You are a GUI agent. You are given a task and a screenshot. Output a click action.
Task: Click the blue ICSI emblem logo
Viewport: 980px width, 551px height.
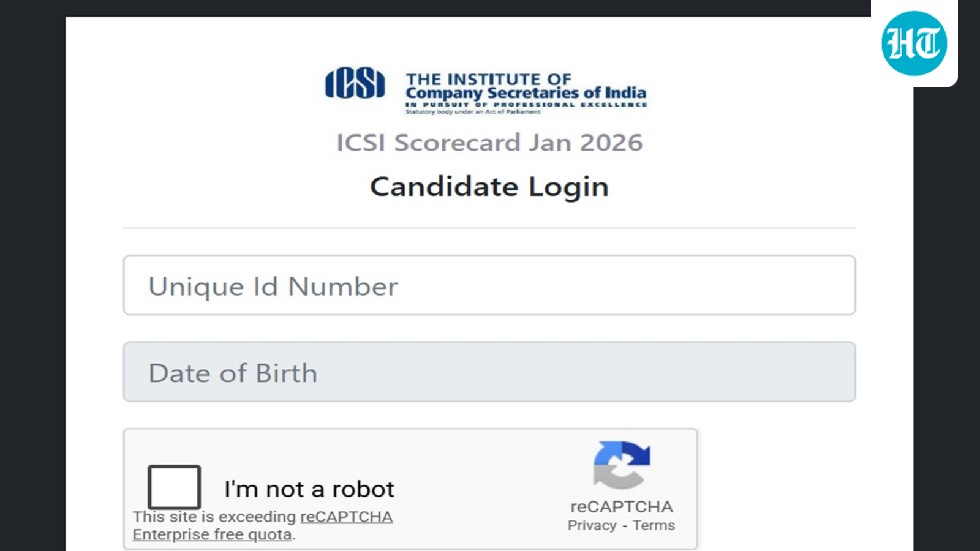click(x=355, y=83)
